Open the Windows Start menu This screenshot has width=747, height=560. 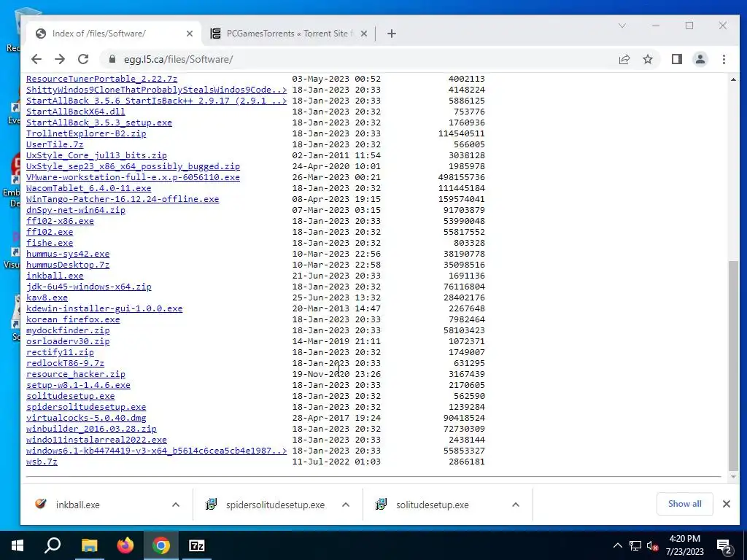(18, 545)
